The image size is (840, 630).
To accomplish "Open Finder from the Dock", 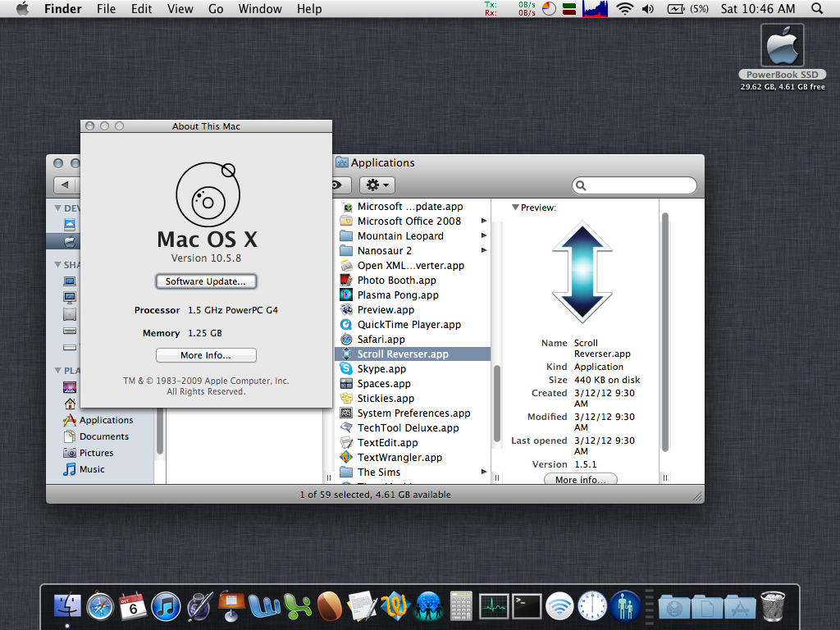I will pyautogui.click(x=67, y=606).
